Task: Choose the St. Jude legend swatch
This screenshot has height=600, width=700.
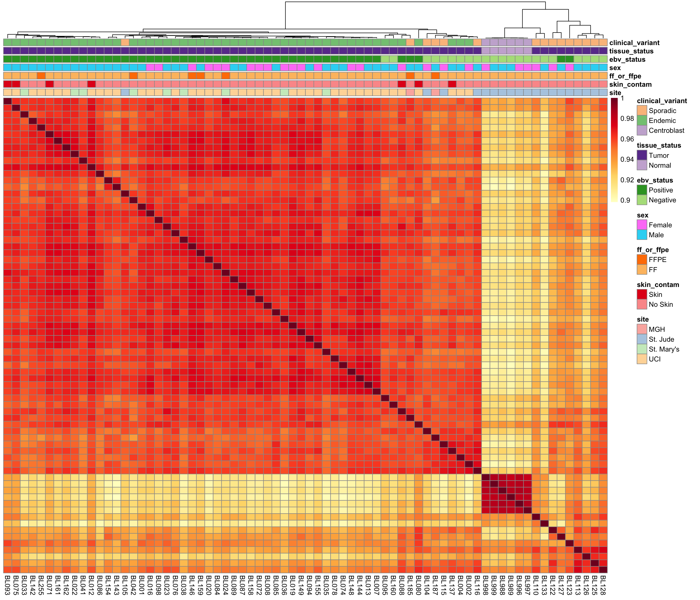Action: click(642, 339)
